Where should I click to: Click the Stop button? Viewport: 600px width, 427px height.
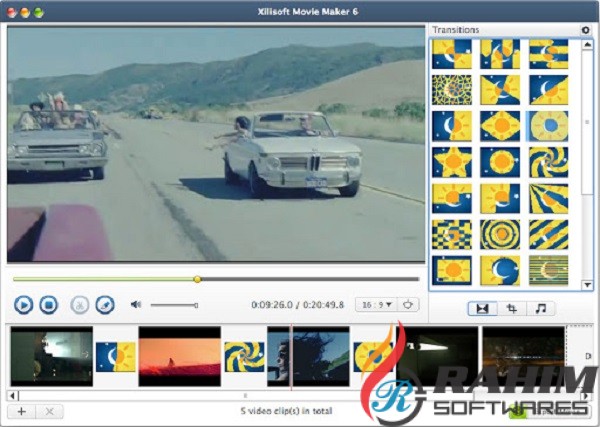(49, 305)
